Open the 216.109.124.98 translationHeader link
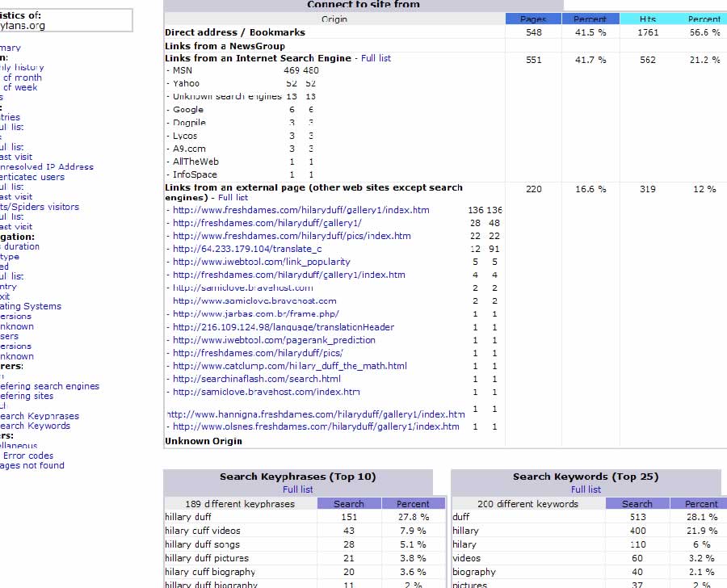This screenshot has height=588, width=727. [284, 327]
